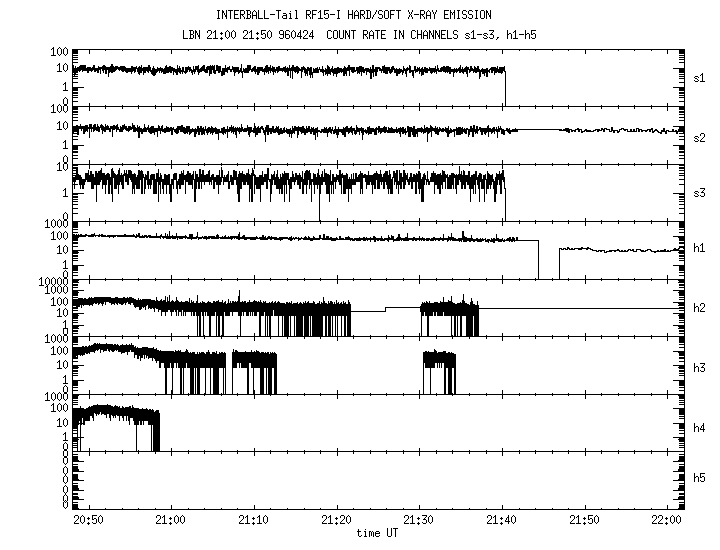Click the INTERBALL-Tail RF15-I plot title

(x=360, y=15)
